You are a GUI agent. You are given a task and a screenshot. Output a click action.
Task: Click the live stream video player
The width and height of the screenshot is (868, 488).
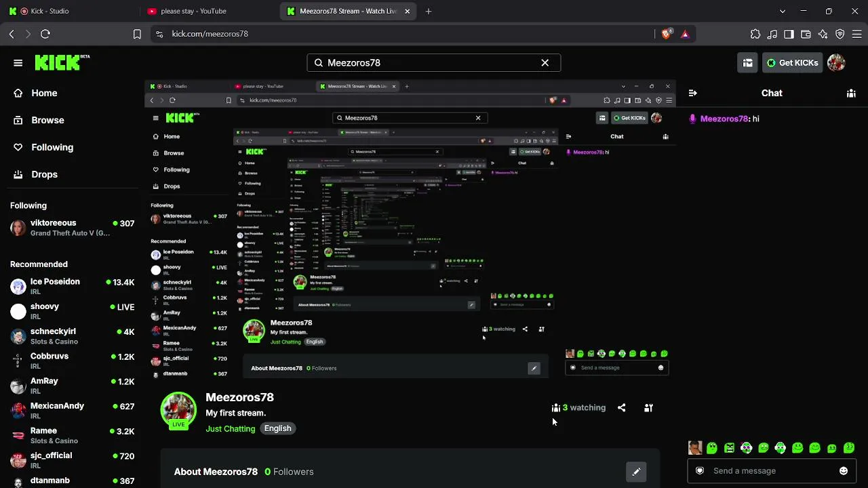[410, 229]
